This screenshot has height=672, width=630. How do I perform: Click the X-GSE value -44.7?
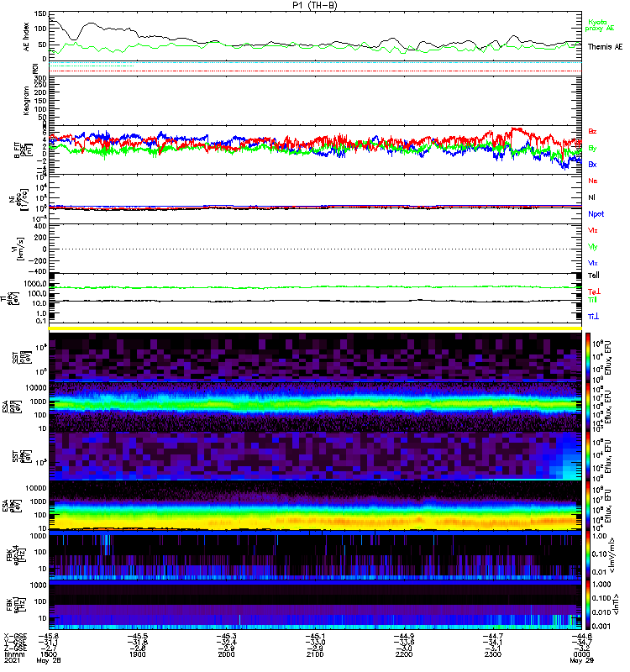492,636
